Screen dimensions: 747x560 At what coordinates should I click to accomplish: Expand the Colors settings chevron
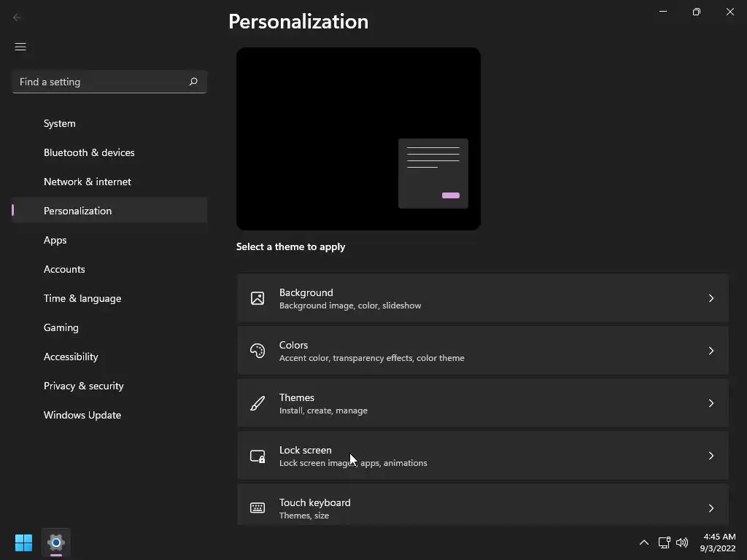pyautogui.click(x=711, y=351)
